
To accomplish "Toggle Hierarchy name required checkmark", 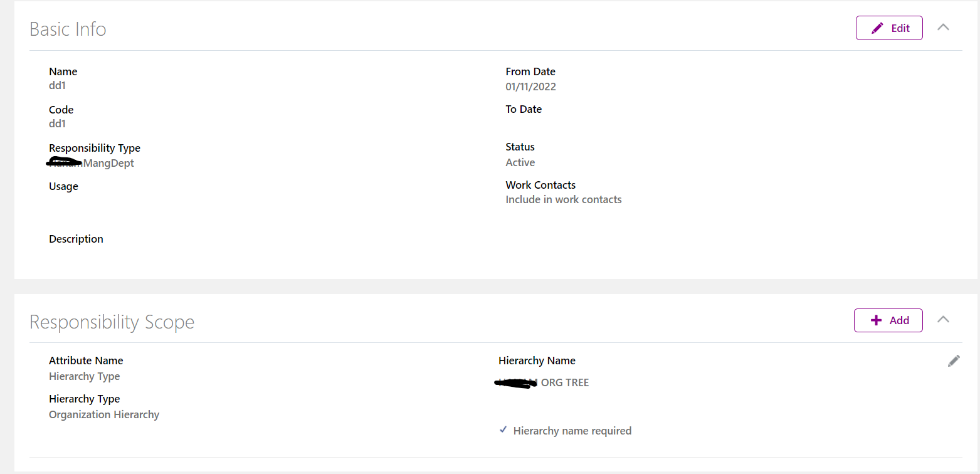I will tap(503, 430).
